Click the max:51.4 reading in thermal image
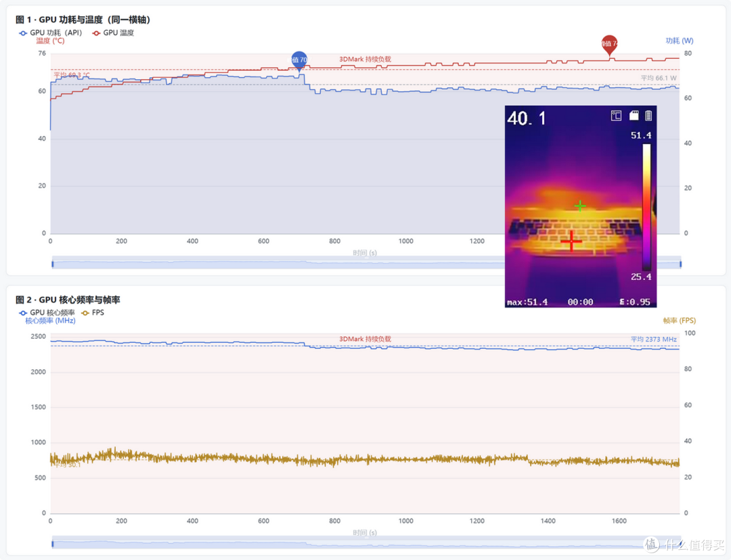Viewport: 731px width, 560px height. [527, 302]
